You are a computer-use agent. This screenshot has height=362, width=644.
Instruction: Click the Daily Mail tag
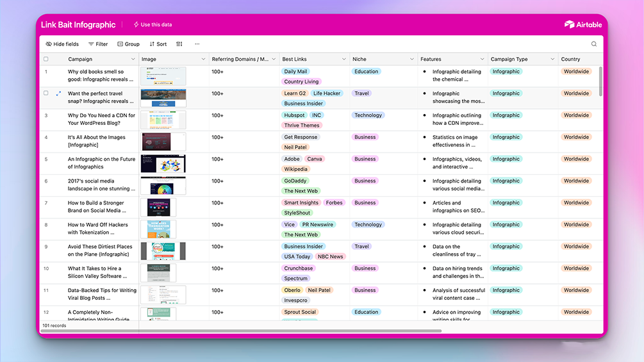pyautogui.click(x=295, y=71)
